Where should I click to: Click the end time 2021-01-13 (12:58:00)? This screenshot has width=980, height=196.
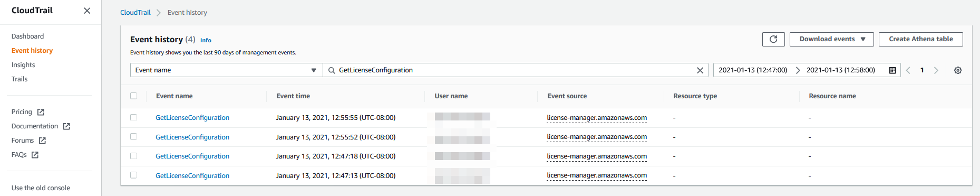click(x=841, y=70)
